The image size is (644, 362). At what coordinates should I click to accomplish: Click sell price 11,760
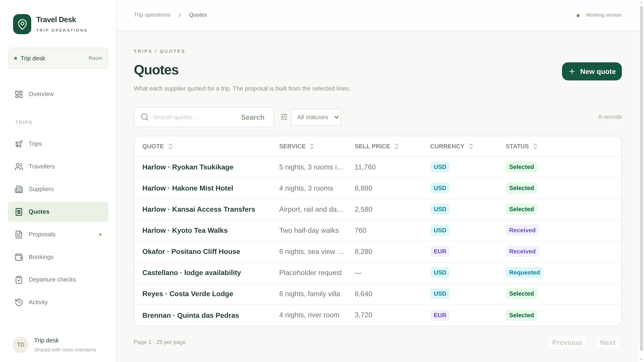click(365, 167)
